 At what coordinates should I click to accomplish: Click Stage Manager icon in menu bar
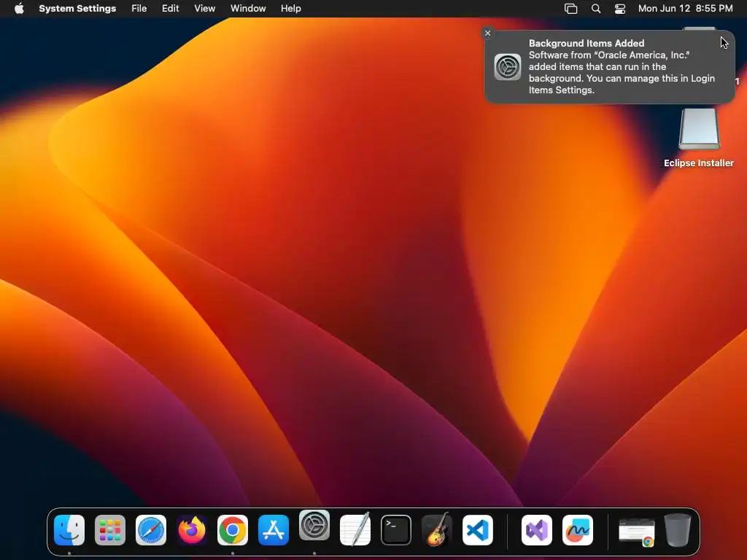(x=570, y=9)
